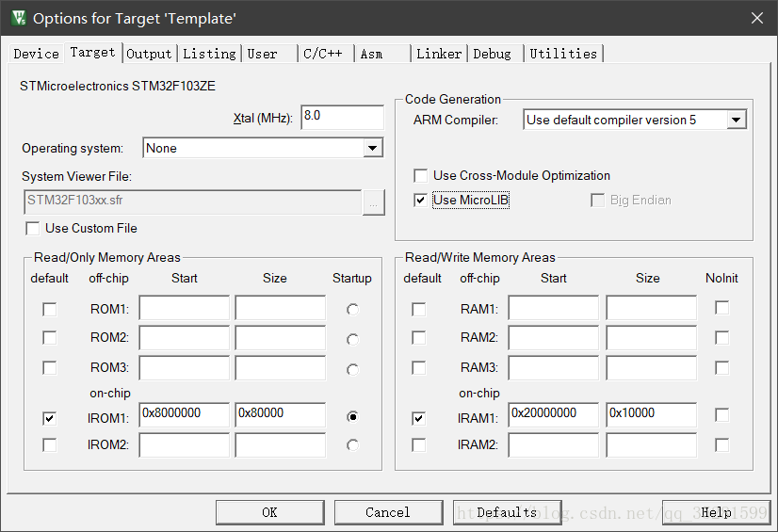Viewport: 778px width, 532px height.
Task: Click the IRAM1 Size field 0x10000
Action: click(652, 414)
